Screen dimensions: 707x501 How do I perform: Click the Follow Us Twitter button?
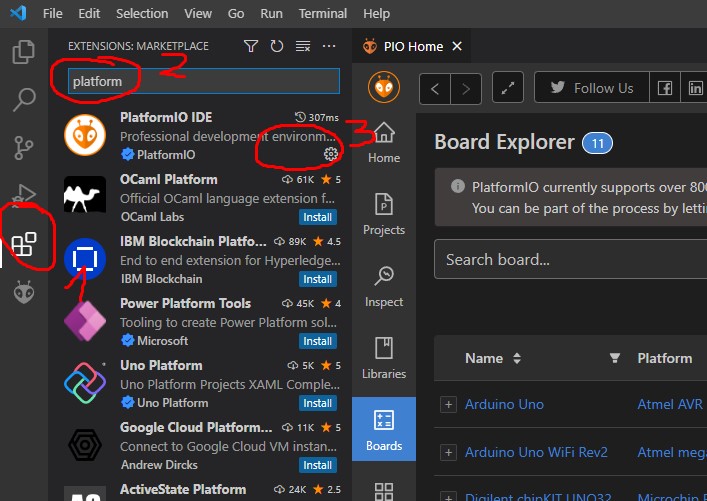pyautogui.click(x=592, y=88)
